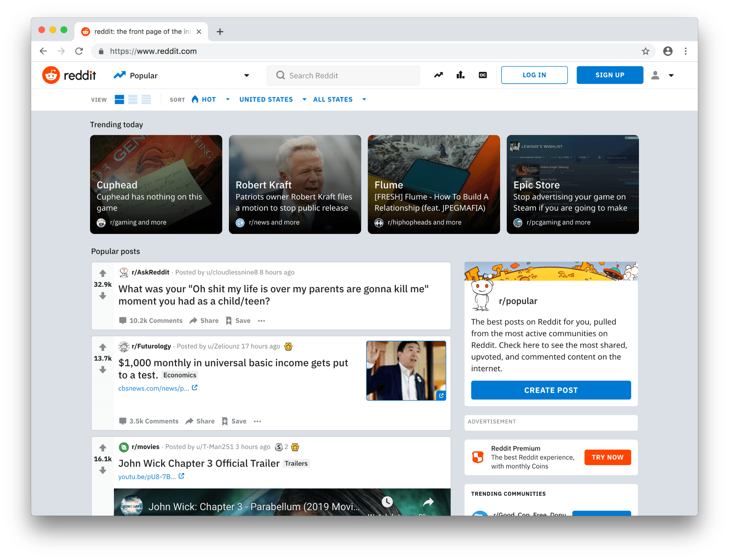Open the Futurology post thumbnail image
Image resolution: width=729 pixels, height=560 pixels.
click(x=406, y=371)
